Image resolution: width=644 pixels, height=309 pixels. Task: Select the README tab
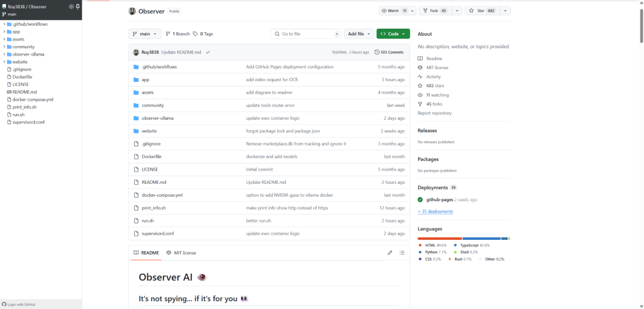[x=146, y=253]
